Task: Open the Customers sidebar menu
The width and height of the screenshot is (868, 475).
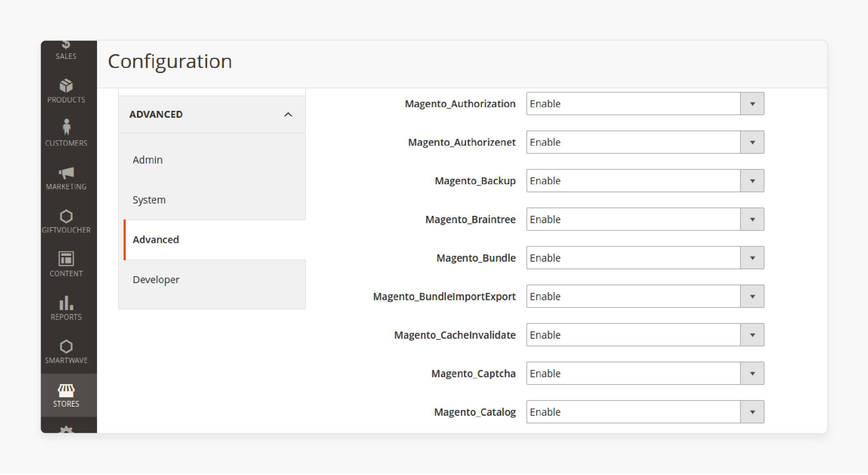Action: (66, 133)
